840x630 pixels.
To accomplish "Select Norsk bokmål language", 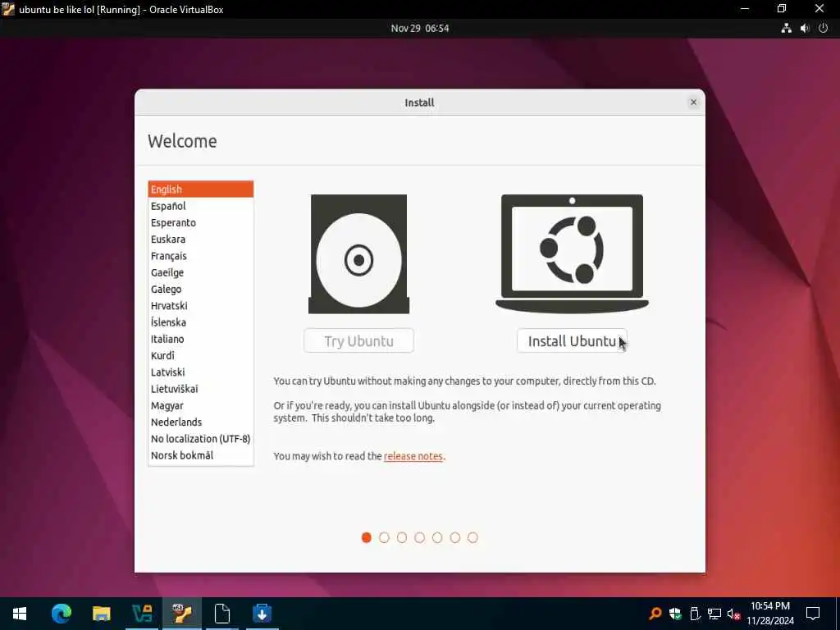I will 201,455.
